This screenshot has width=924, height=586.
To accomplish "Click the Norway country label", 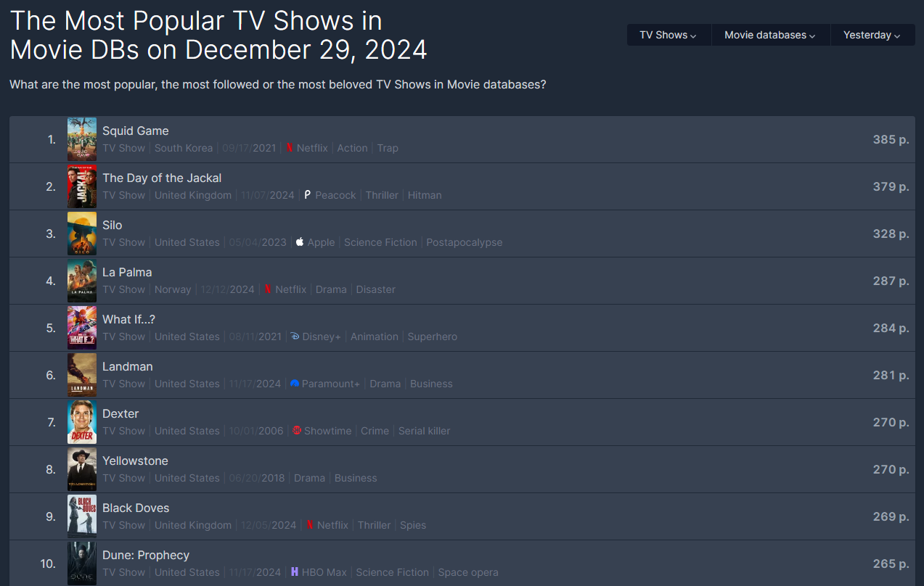I will pyautogui.click(x=173, y=289).
